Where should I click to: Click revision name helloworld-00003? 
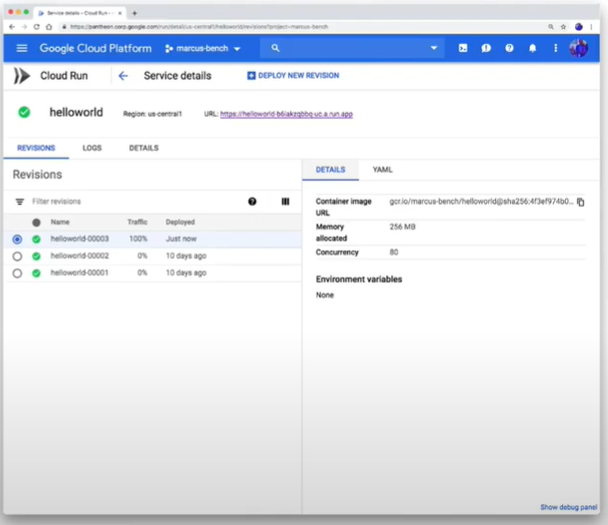pyautogui.click(x=79, y=239)
